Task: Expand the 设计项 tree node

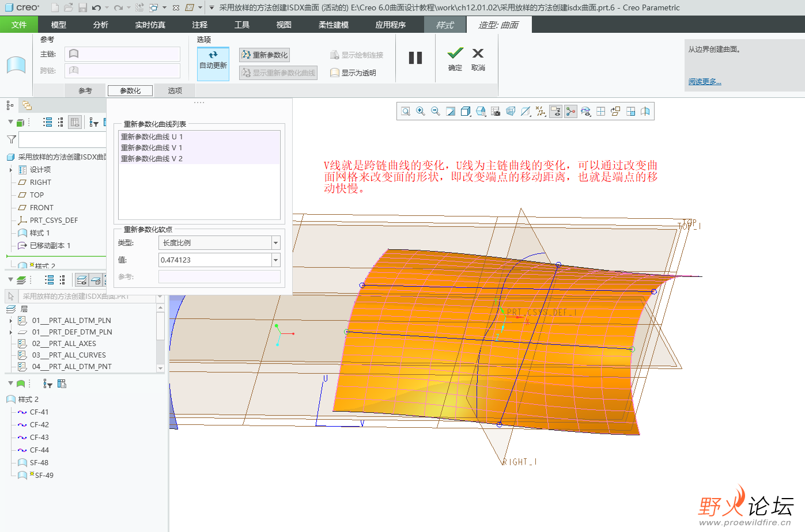Action: pos(11,169)
